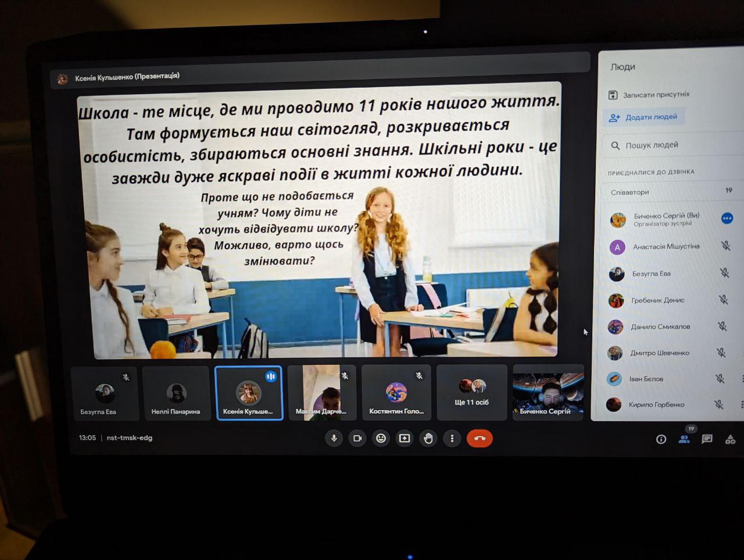
Task: Toggle the camera button
Action: 357,439
